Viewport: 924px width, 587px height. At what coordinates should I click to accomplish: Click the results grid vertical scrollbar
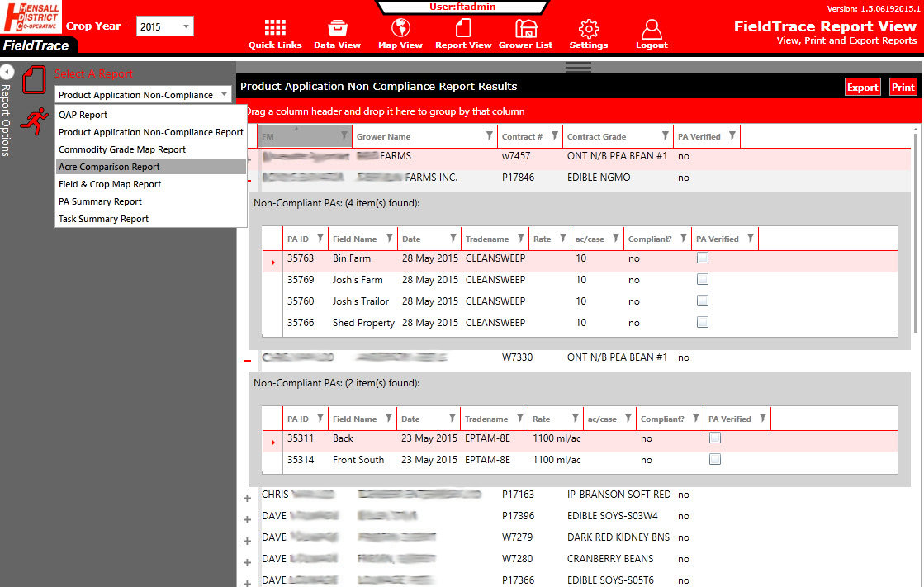pos(915,233)
